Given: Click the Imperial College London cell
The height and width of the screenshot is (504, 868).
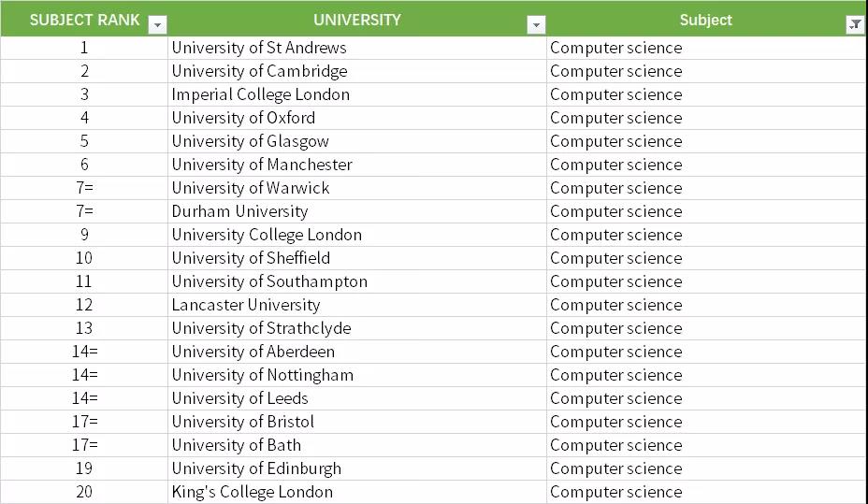Looking at the screenshot, I should tap(260, 94).
